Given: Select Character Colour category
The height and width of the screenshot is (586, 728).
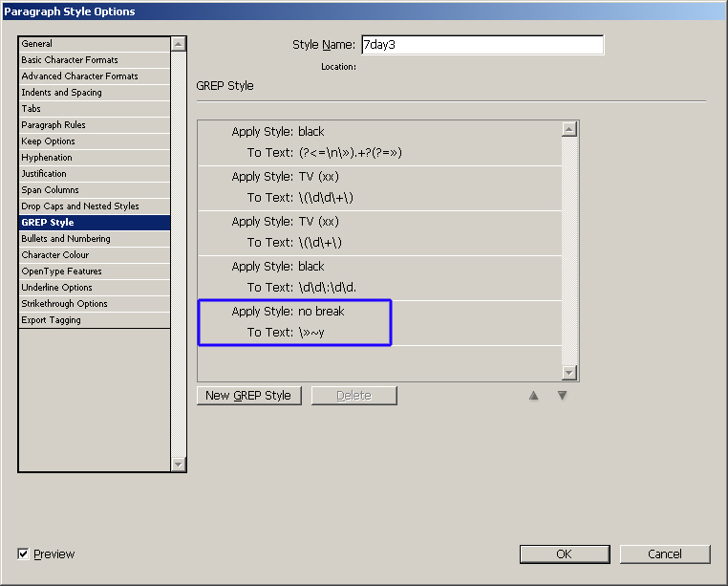Looking at the screenshot, I should click(x=95, y=255).
